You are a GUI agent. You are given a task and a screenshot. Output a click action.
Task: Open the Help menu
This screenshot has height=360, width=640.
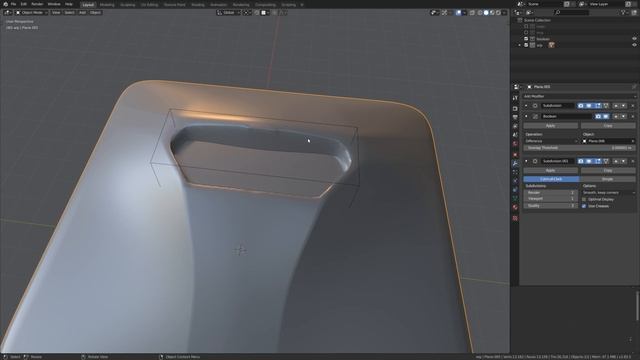69,4
